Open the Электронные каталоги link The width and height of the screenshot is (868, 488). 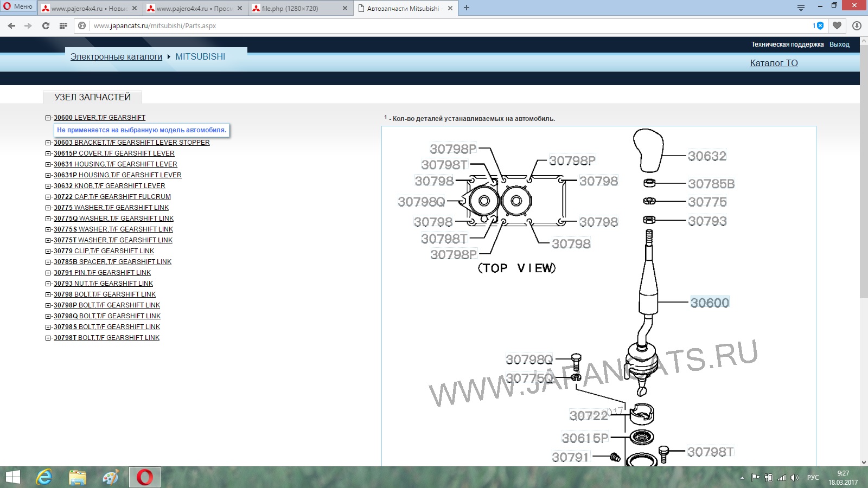pyautogui.click(x=116, y=56)
